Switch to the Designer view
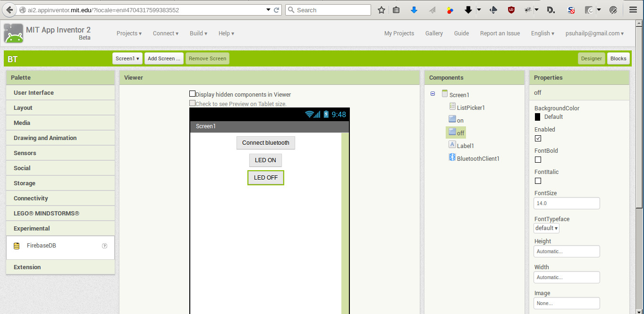644x314 pixels. (x=592, y=58)
